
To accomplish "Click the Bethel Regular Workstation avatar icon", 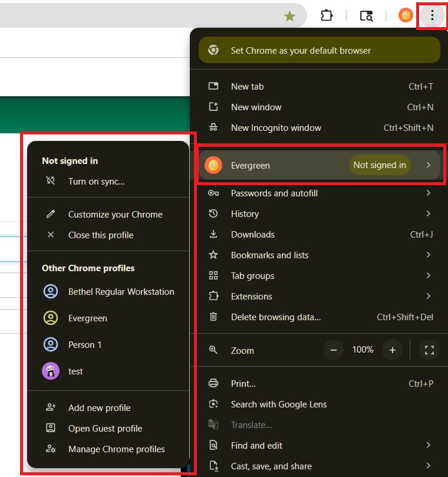I will click(x=51, y=291).
